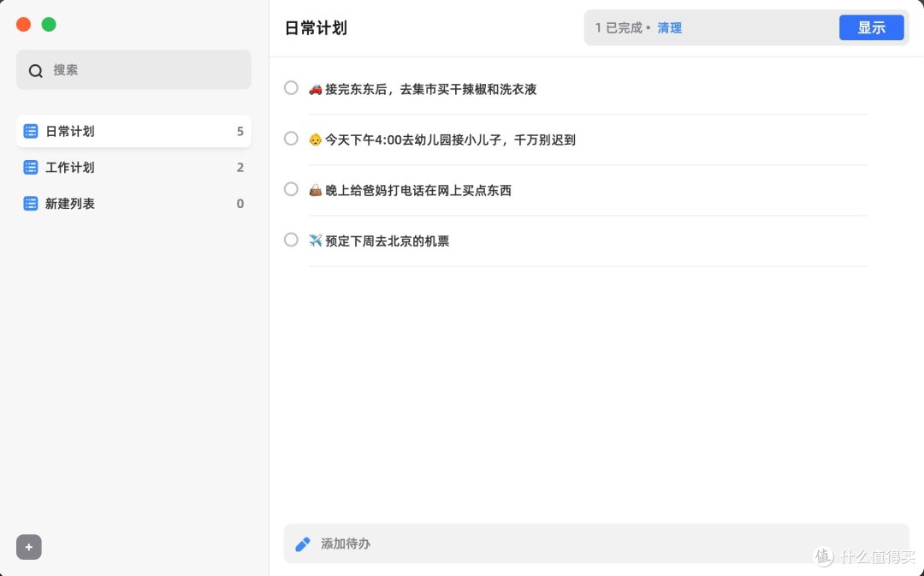Click the list icon beside 新建列表
This screenshot has width=924, height=576.
[31, 204]
